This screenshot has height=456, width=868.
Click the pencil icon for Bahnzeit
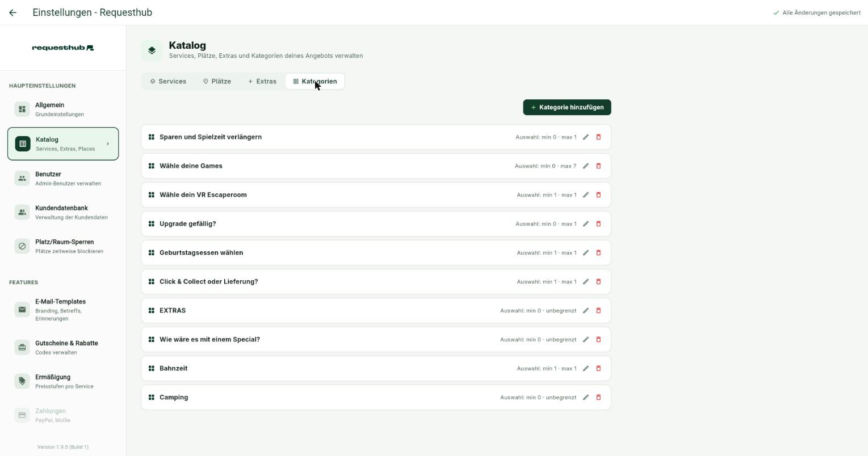pos(586,369)
